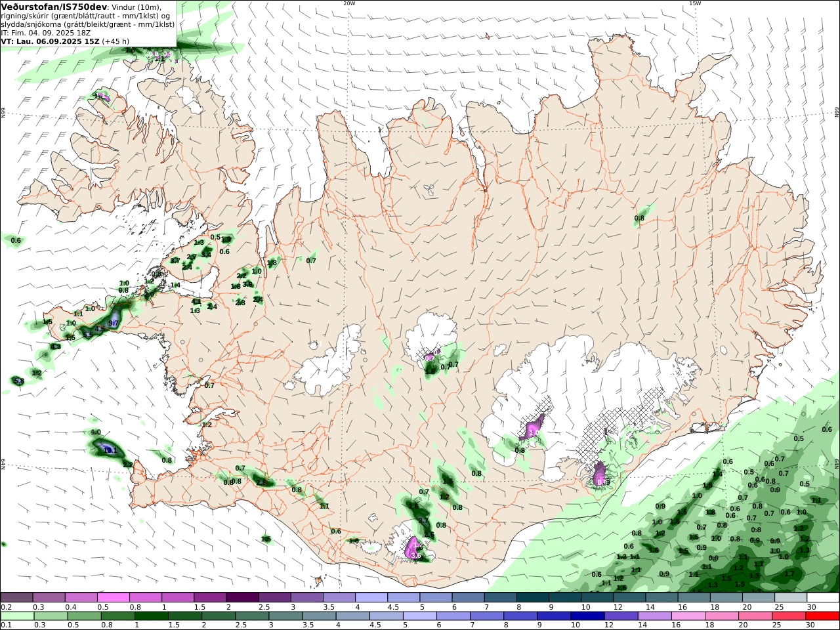Click the dark mauve 0.2–0.3 snow swatch
This screenshot has width=840, height=630.
click(x=16, y=597)
